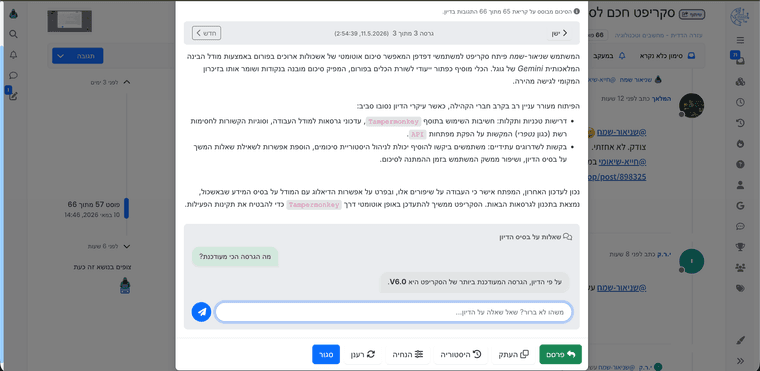Focus the ask-a-question input field
The width and height of the screenshot is (760, 371).
394,312
